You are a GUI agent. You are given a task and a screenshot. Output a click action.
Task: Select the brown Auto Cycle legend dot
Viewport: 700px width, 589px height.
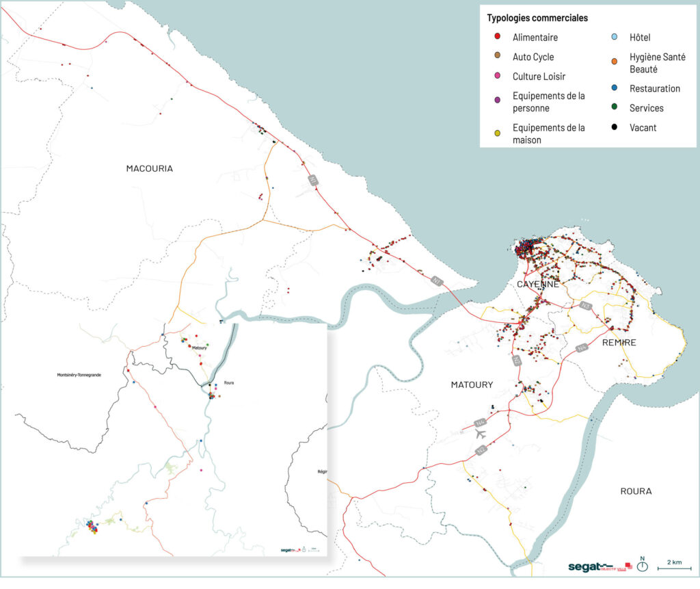point(497,57)
